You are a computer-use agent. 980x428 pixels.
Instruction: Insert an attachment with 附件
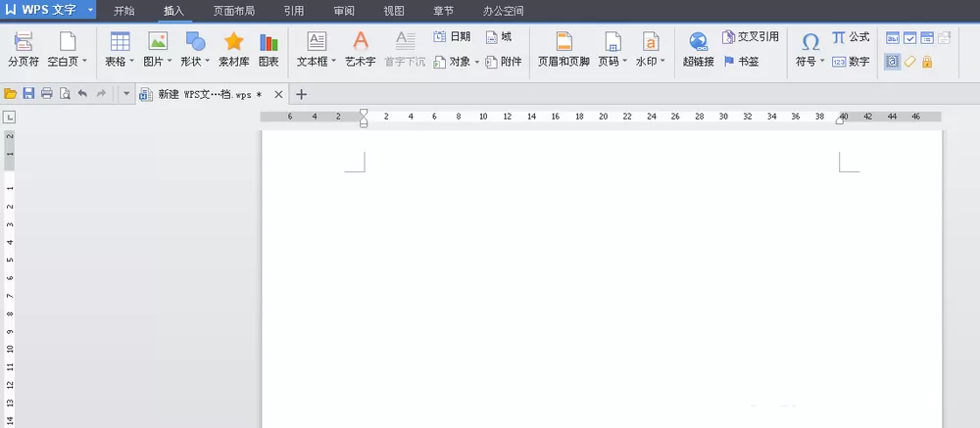coord(504,62)
